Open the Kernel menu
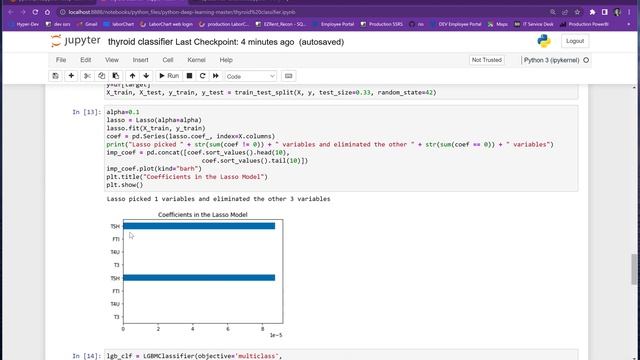640x360 pixels. (x=196, y=60)
